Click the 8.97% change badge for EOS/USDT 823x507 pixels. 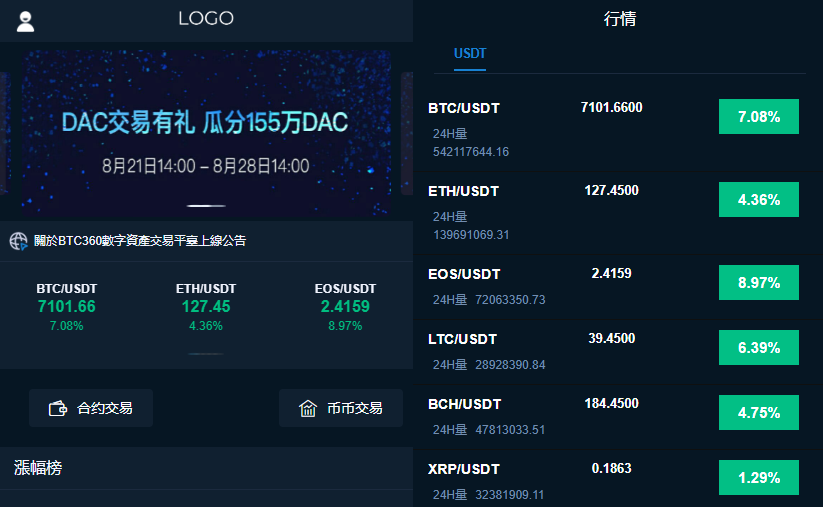click(759, 282)
